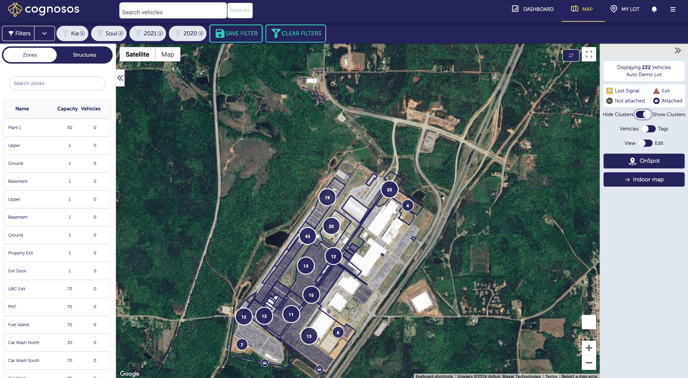
Task: Select the PMT zone row
Action: click(x=57, y=307)
